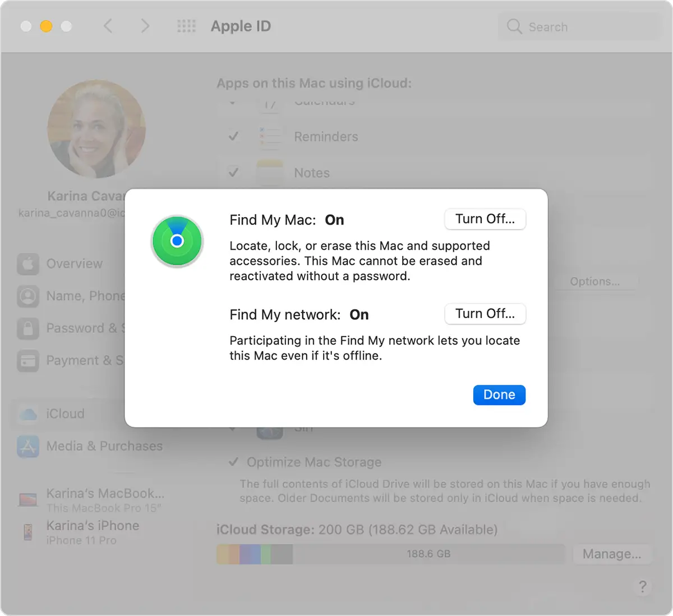Turn off Find My Mac
673x616 pixels.
point(485,219)
